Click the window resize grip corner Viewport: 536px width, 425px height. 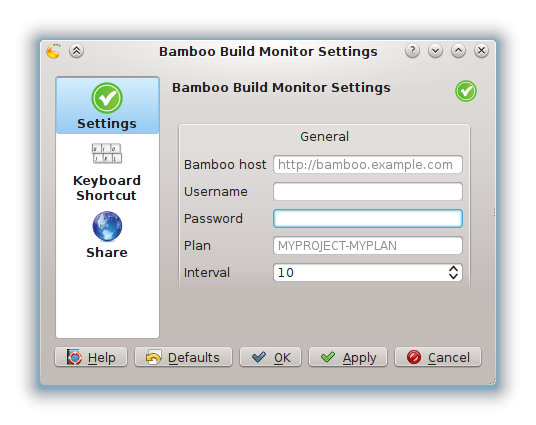click(492, 382)
